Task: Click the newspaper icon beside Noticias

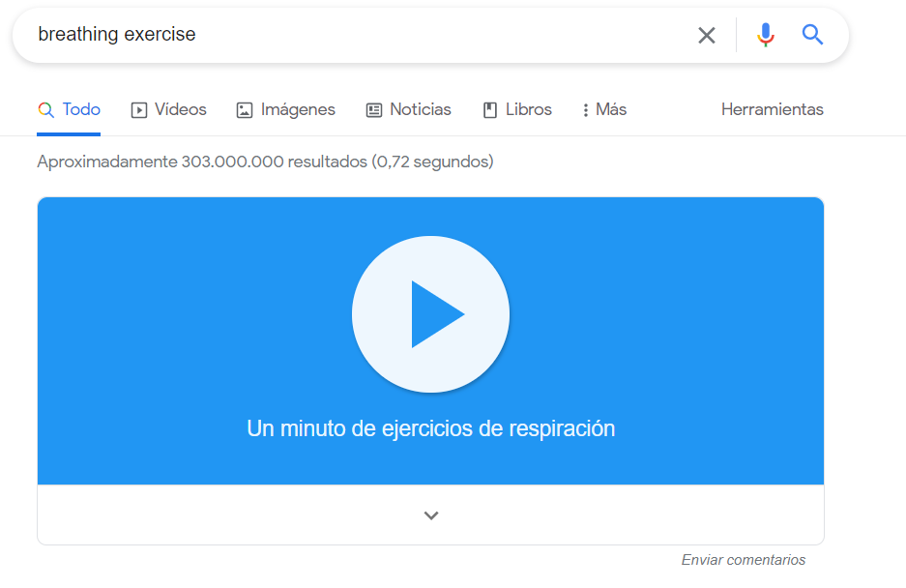Action: [x=374, y=110]
